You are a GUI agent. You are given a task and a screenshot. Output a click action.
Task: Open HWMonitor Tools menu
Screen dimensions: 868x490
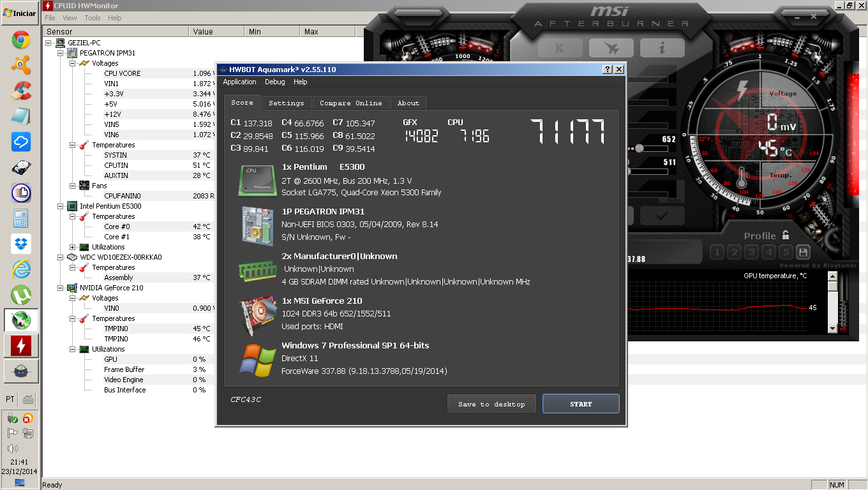click(x=93, y=18)
